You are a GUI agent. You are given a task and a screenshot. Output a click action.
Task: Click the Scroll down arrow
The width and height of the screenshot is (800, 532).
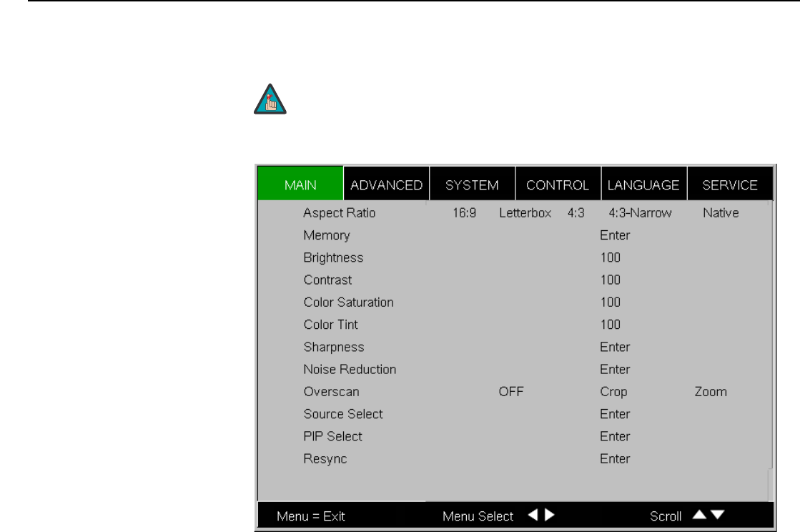(717, 515)
